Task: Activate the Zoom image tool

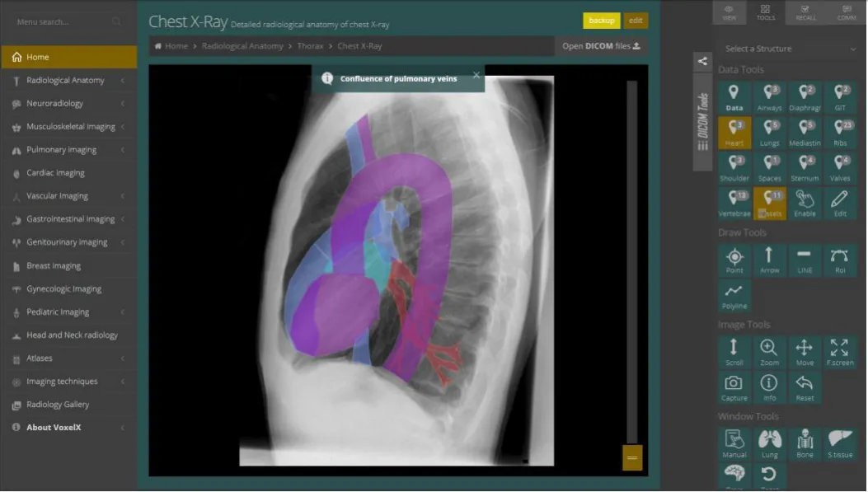Action: (769, 353)
